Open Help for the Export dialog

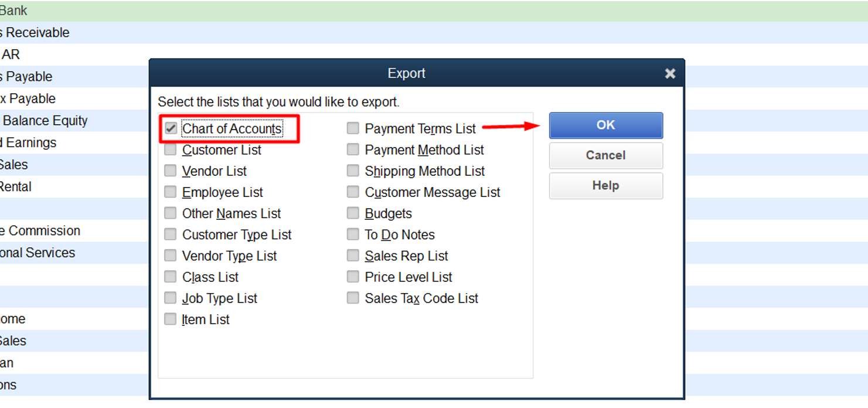605,185
